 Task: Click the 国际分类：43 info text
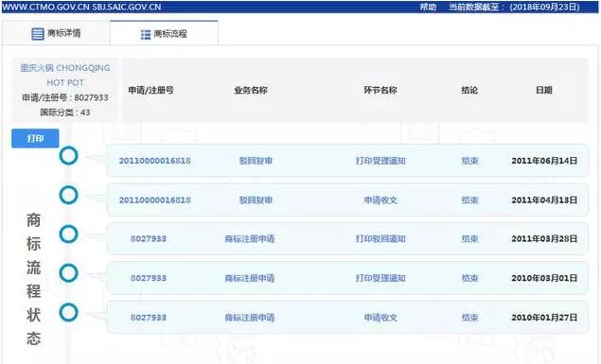[x=65, y=113]
